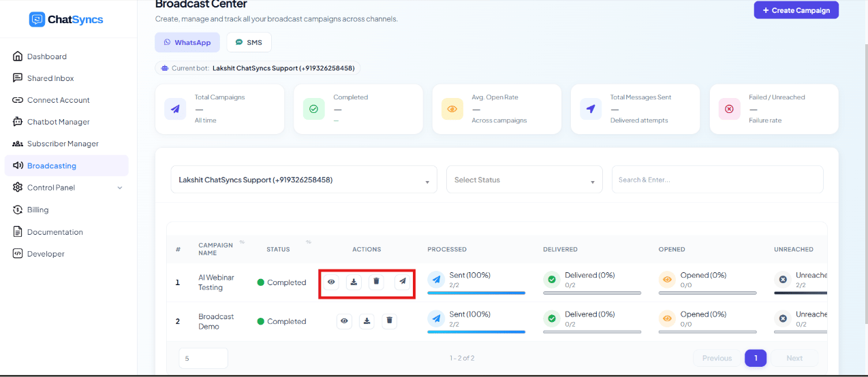Viewport: 868px width, 377px height.
Task: Click the Documentation sidebar icon
Action: tap(18, 232)
